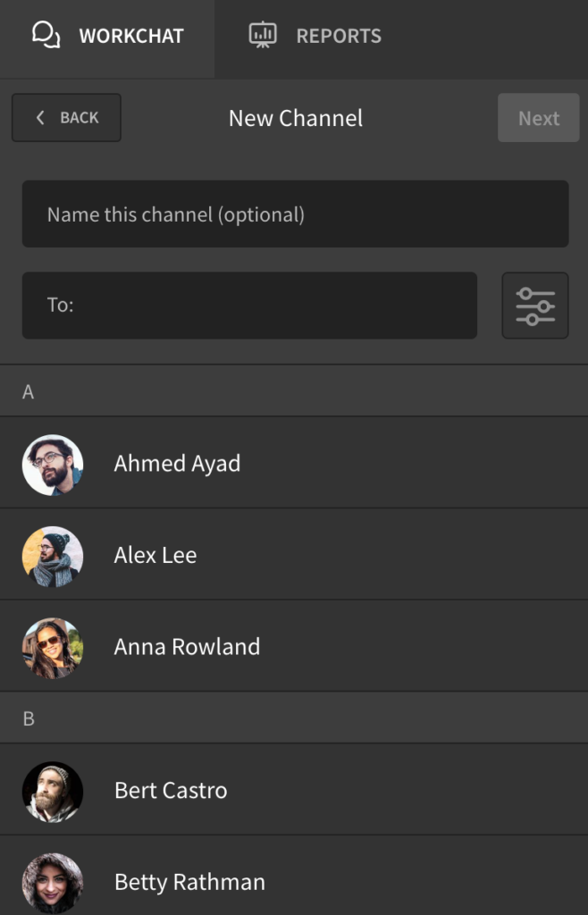588x915 pixels.
Task: Open Ahmed Ayad's profile picture
Action: pos(52,463)
